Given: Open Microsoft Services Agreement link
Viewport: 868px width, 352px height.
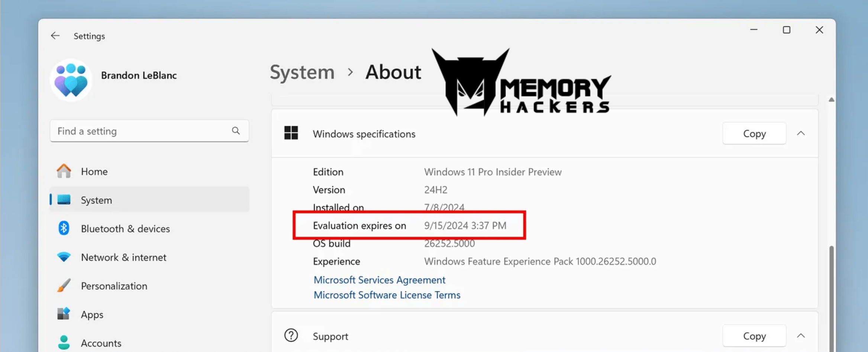Looking at the screenshot, I should click(380, 280).
